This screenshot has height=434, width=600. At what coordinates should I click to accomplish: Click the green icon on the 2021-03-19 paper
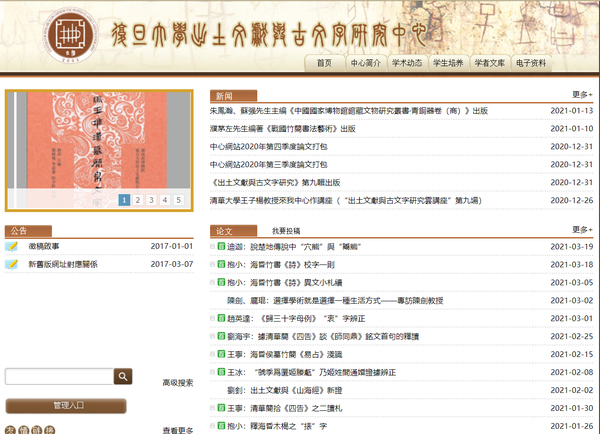tap(221, 246)
